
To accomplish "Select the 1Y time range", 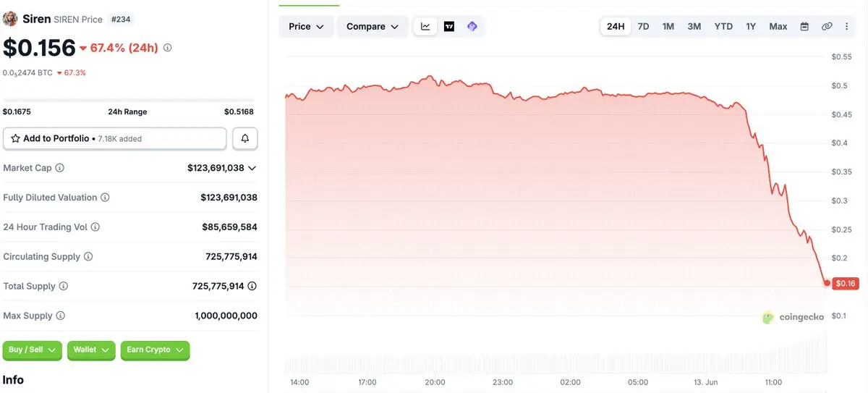I will tap(751, 27).
